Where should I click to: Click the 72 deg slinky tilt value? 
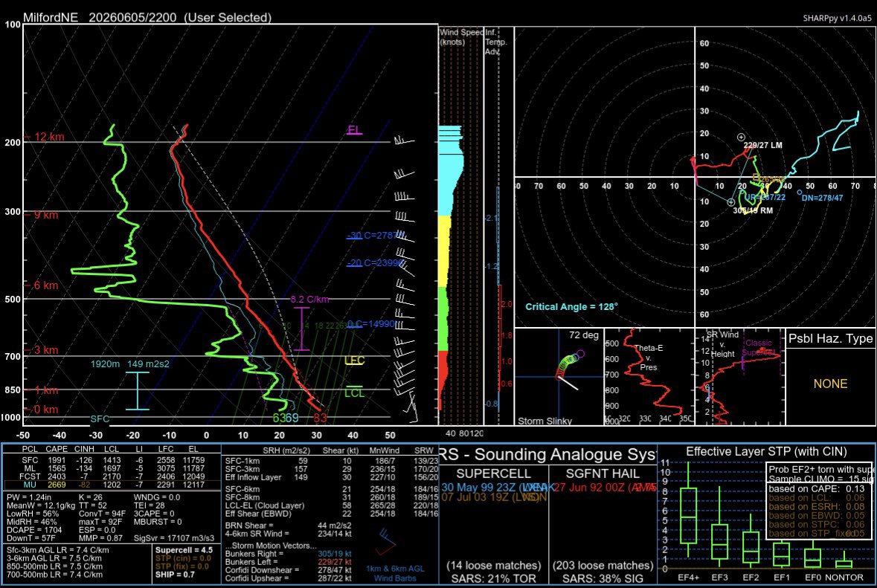click(x=583, y=335)
